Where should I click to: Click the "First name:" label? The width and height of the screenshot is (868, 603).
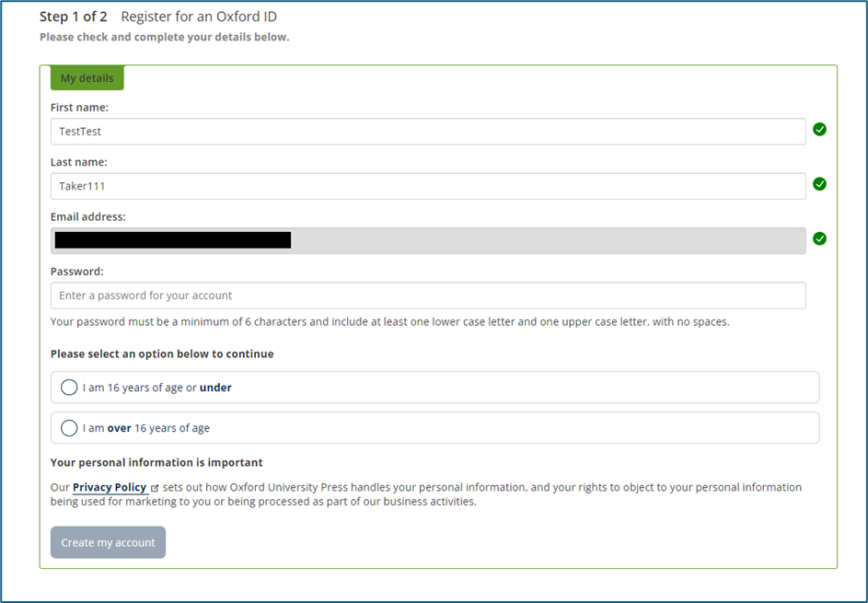pos(79,108)
